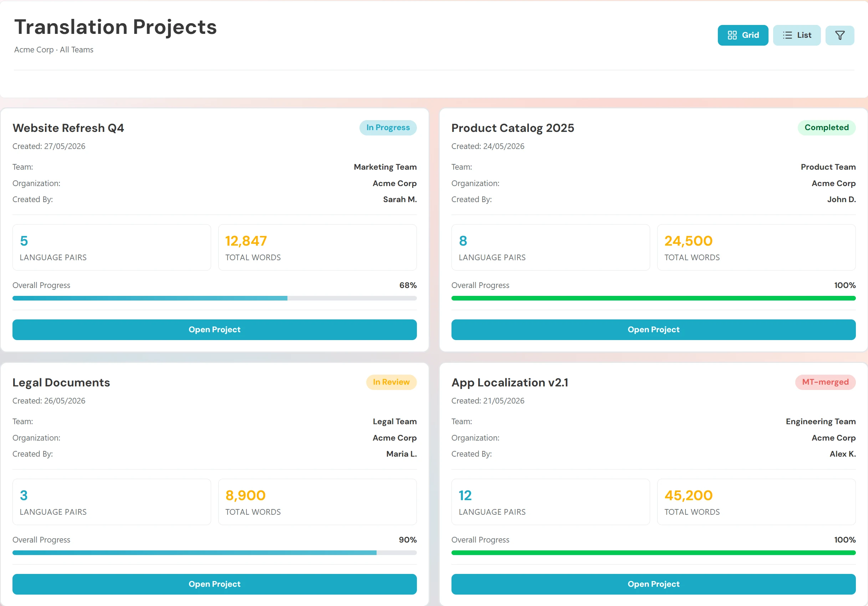868x606 pixels.
Task: Click Product Team value
Action: click(x=828, y=167)
